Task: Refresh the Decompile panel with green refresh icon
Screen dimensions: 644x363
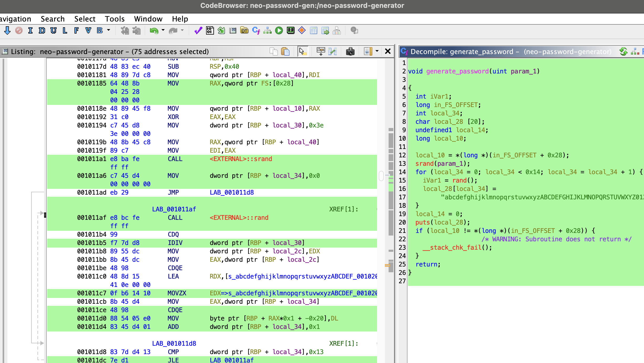Action: tap(624, 51)
